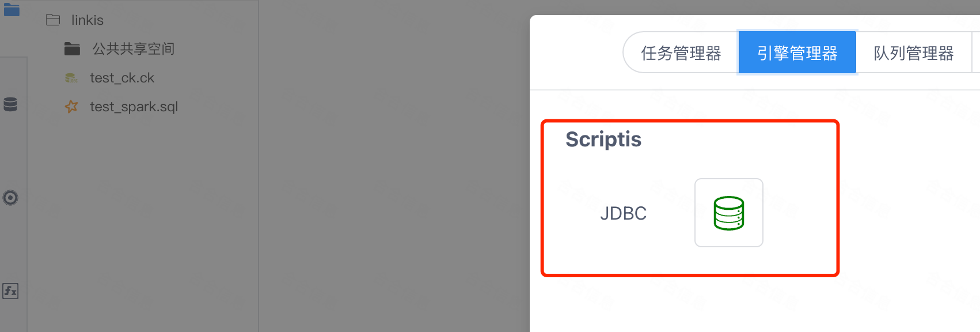This screenshot has height=332, width=980.
Task: Click the folder icon beside linkis
Action: (x=53, y=19)
